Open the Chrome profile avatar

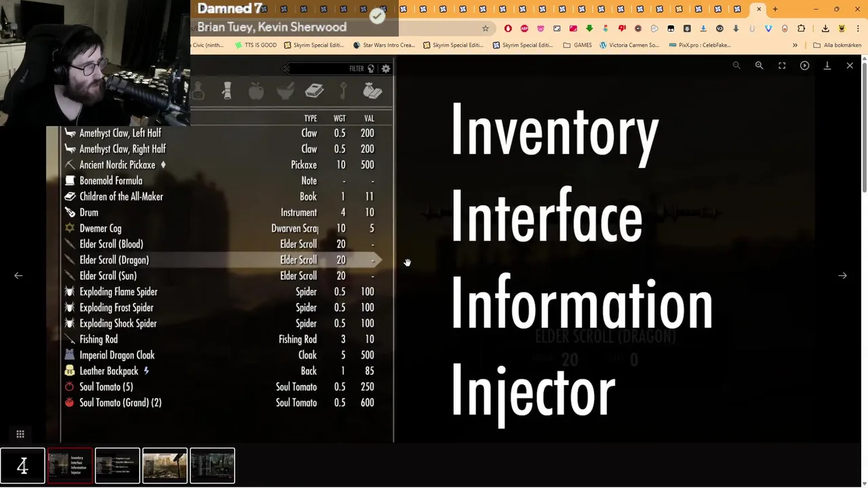click(842, 28)
